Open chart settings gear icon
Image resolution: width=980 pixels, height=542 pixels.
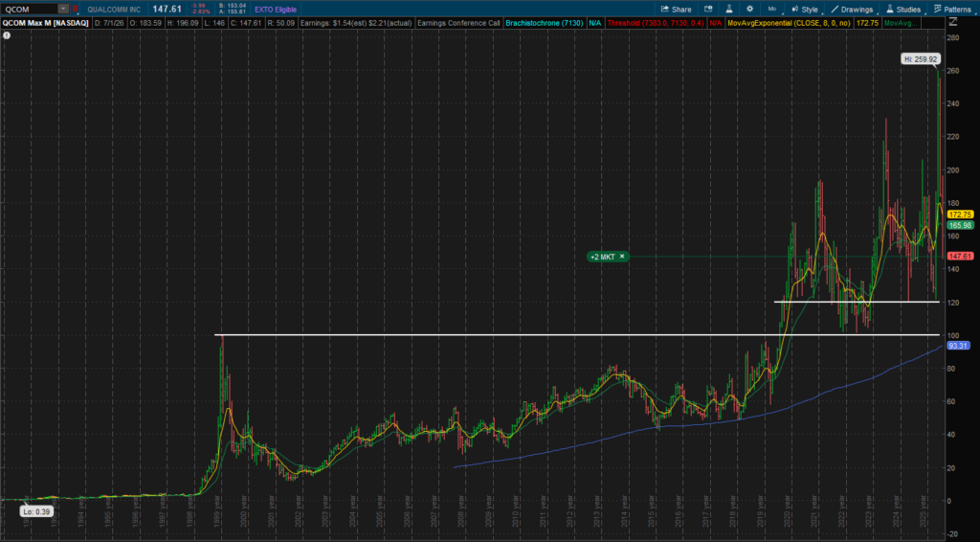tap(749, 10)
